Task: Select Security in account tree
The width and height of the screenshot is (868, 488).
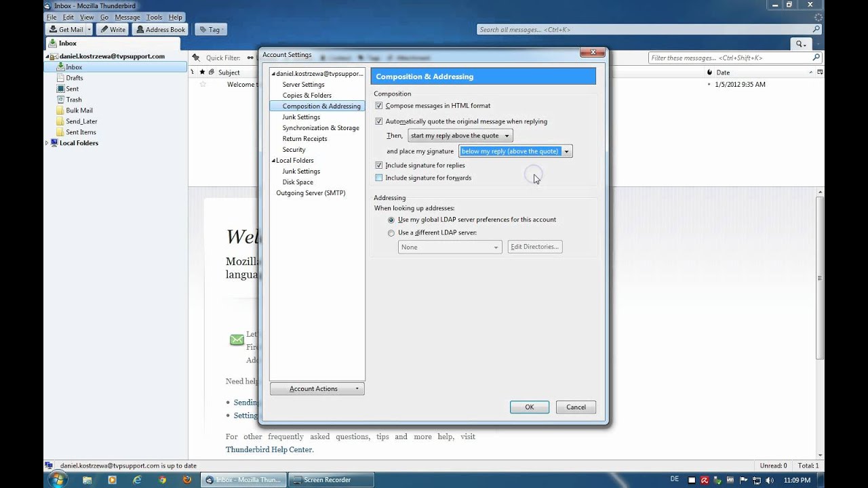Action: [294, 150]
